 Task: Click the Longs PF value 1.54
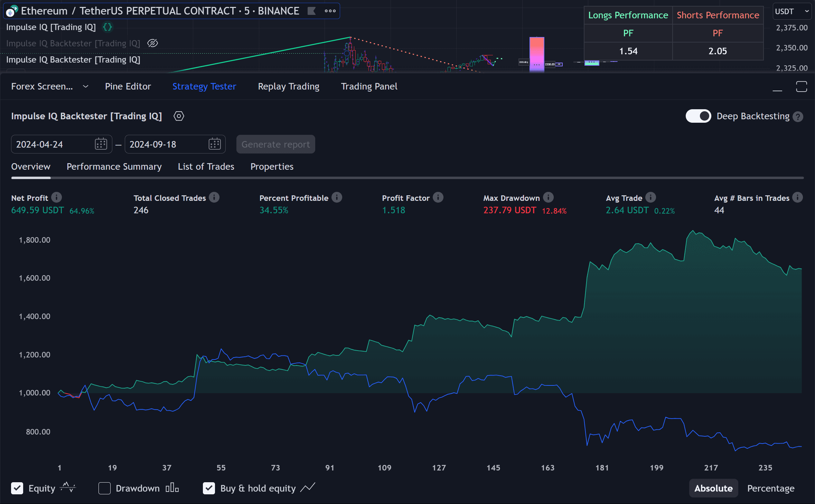(628, 51)
